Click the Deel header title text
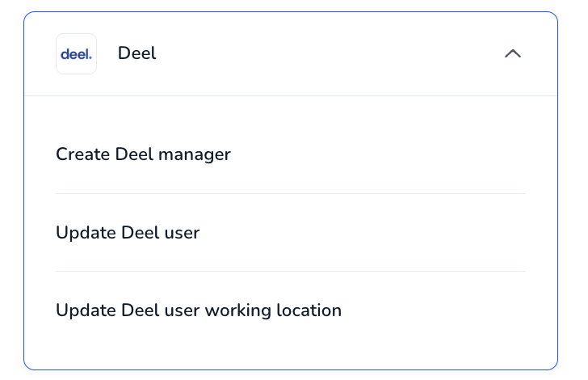 136,53
